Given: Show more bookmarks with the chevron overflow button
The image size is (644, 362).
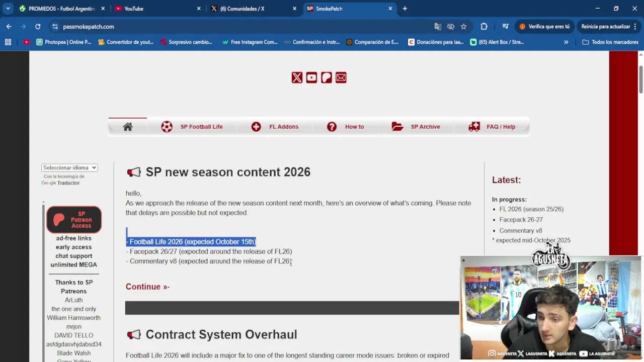Looking at the screenshot, I should [566, 42].
